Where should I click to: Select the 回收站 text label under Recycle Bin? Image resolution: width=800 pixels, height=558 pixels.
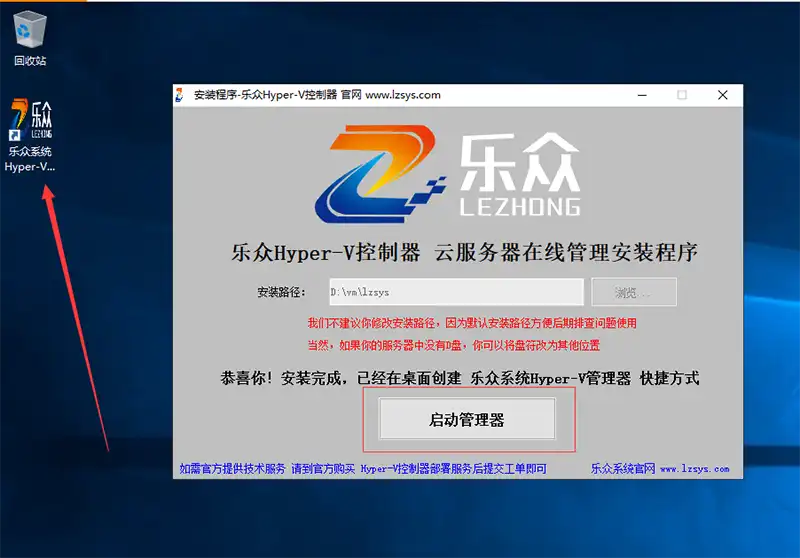[x=30, y=61]
